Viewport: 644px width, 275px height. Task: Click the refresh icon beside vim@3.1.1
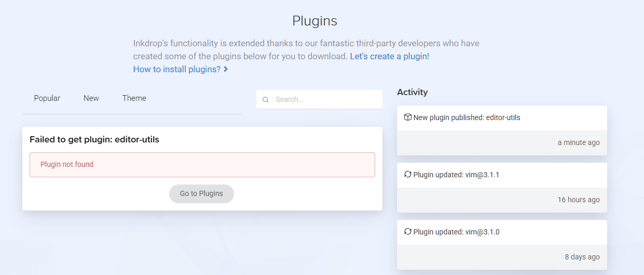tap(407, 175)
